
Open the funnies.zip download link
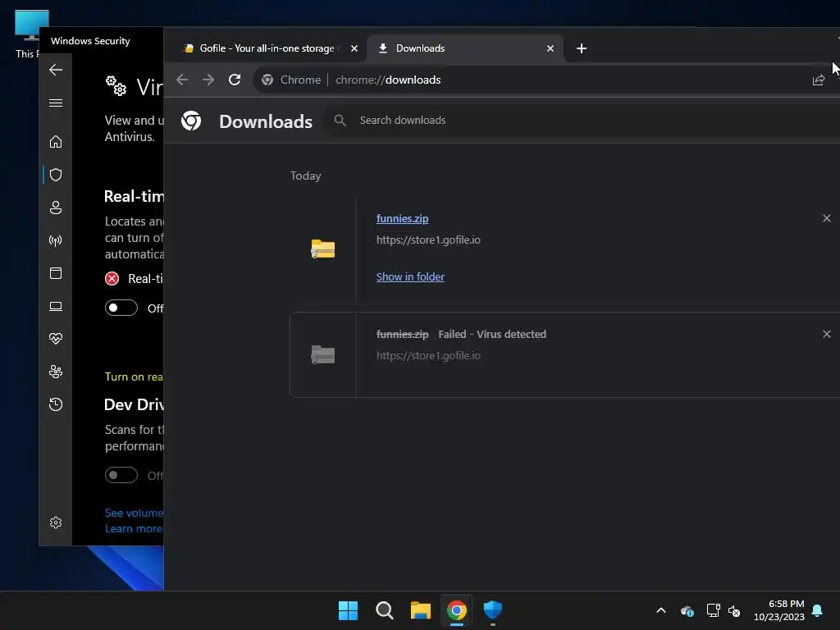[x=402, y=218]
